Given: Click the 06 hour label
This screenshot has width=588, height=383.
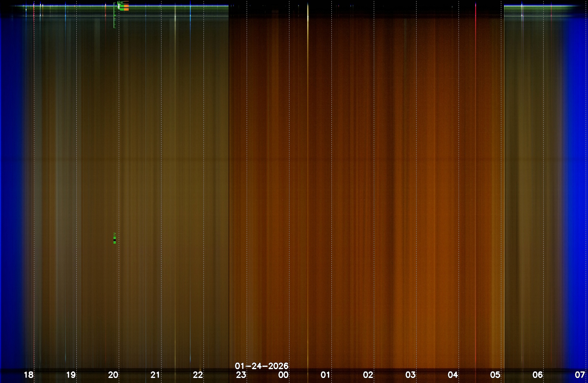Looking at the screenshot, I should (538, 375).
